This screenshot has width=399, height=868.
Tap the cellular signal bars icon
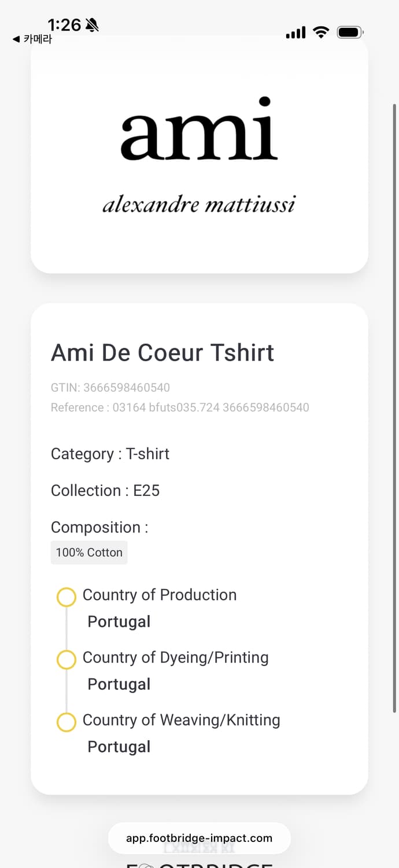point(295,32)
